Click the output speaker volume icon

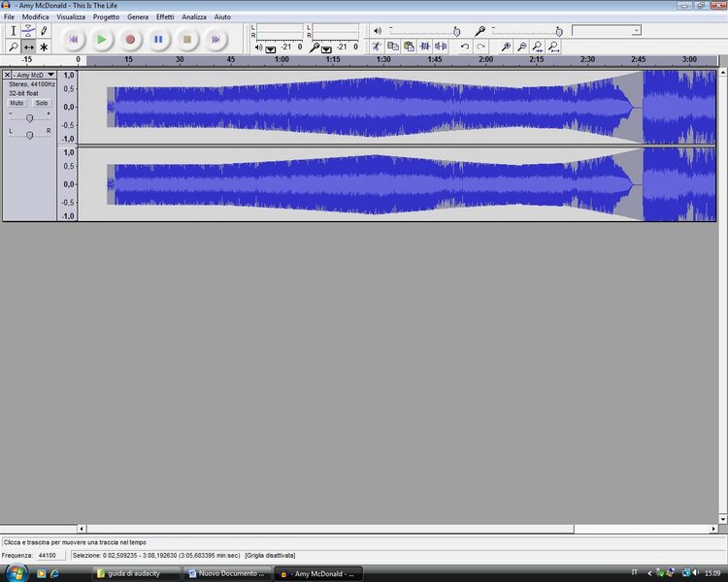coord(378,31)
